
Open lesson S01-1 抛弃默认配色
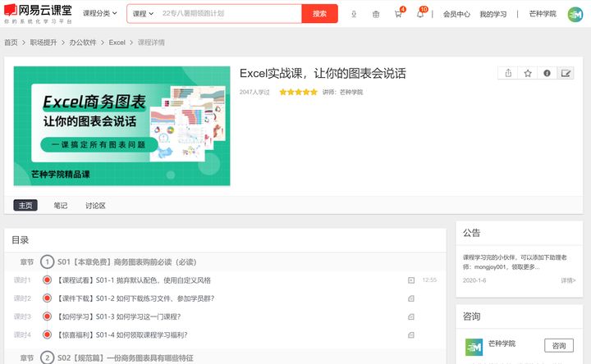135,280
